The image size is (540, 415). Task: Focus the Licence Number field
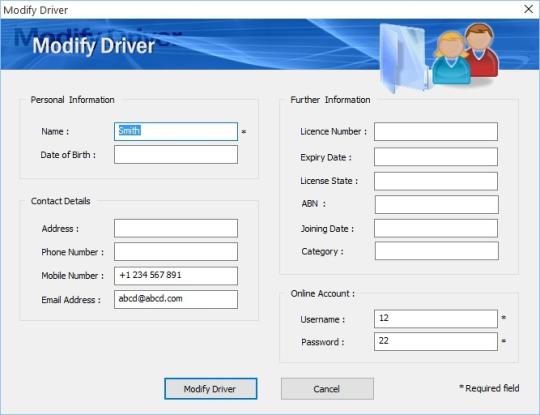pos(436,131)
